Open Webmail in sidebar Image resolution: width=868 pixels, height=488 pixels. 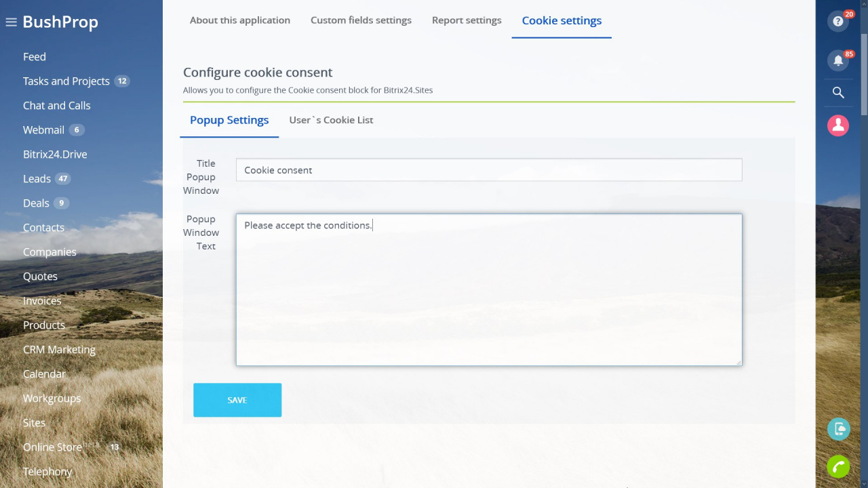point(43,130)
